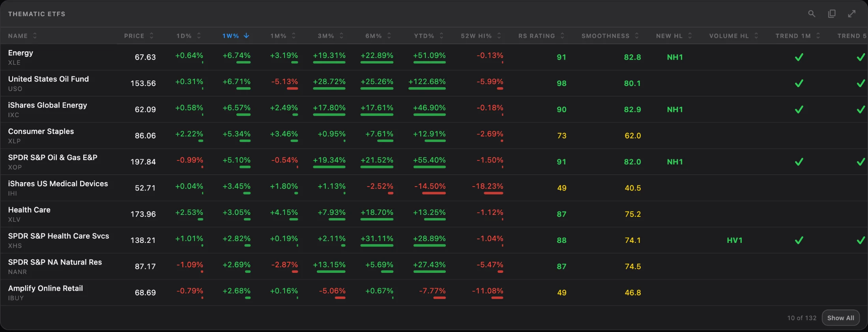
Task: Click the USO row Trend 1M checkmark
Action: pyautogui.click(x=799, y=83)
